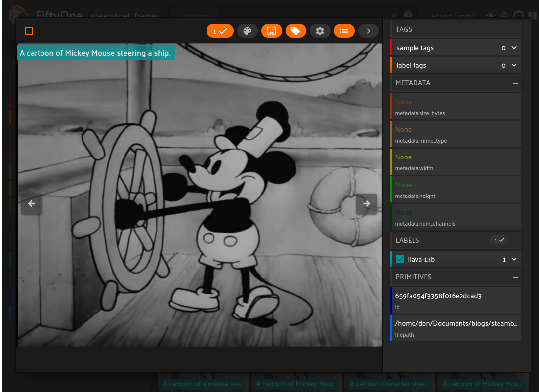Close the sample modal with X icon
The width and height of the screenshot is (539, 392).
pos(394,15)
